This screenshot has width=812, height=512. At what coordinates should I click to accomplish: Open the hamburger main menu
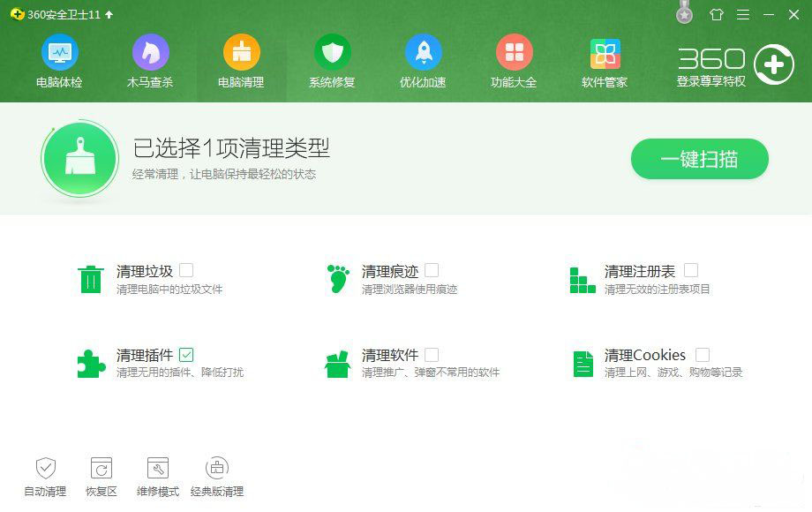[743, 15]
